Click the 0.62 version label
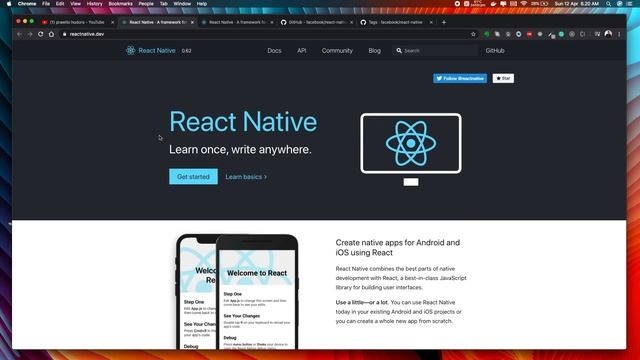This screenshot has width=640, height=360. (187, 51)
